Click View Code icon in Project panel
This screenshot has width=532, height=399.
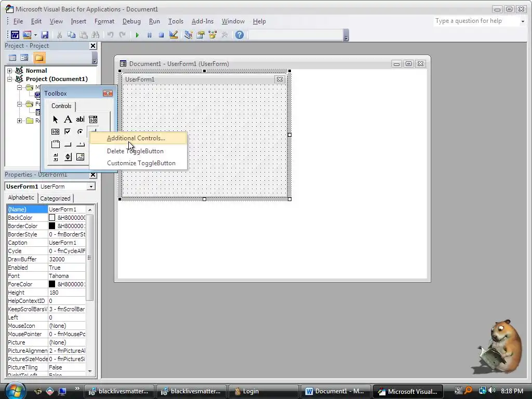(x=12, y=58)
